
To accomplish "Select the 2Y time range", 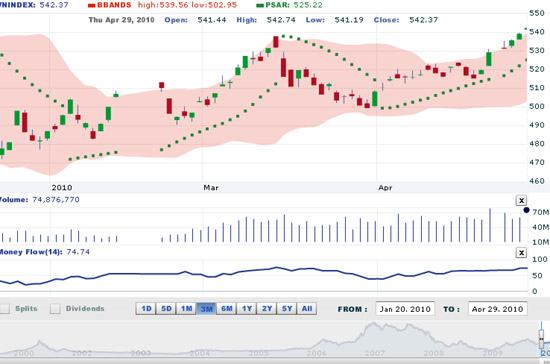I will click(267, 309).
